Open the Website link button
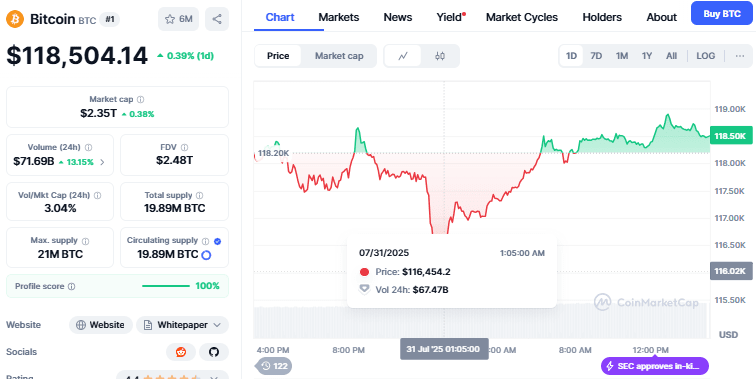The height and width of the screenshot is (379, 756). (100, 325)
